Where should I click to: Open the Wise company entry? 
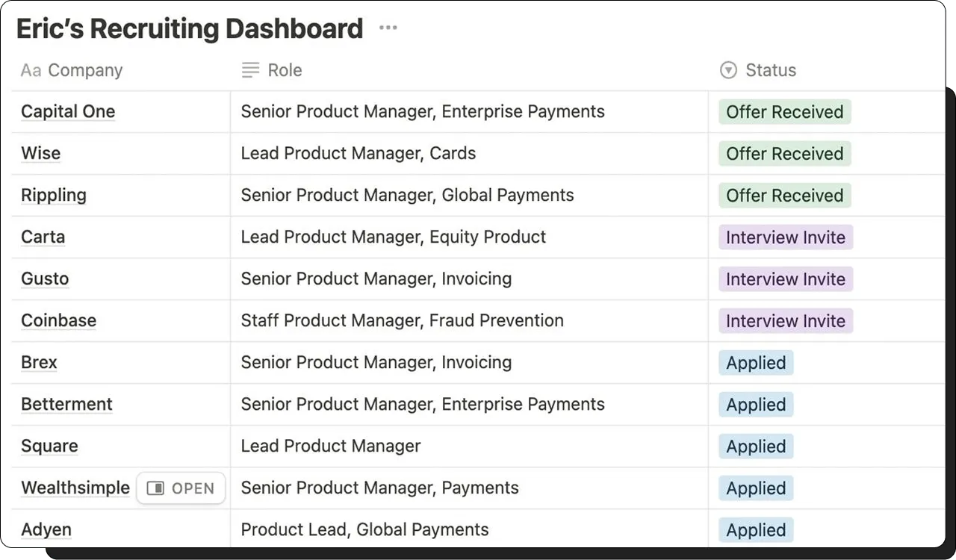(40, 154)
